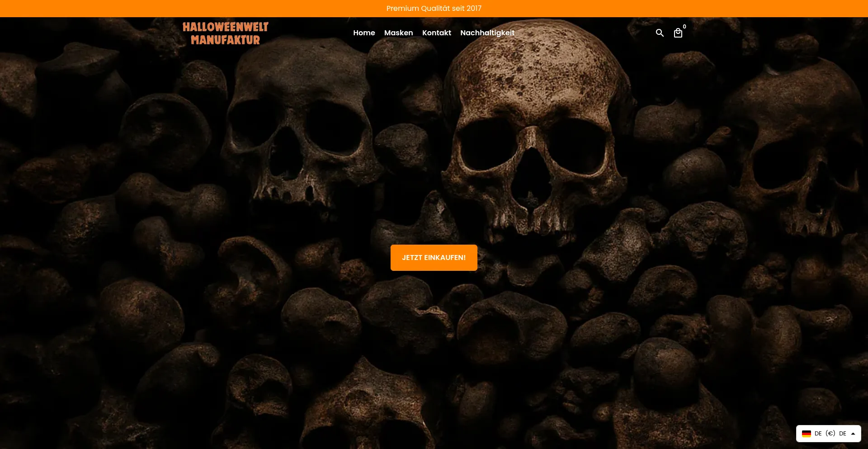Click the word HALLOWEENWELT in the logo
Image resolution: width=868 pixels, height=449 pixels.
[225, 27]
